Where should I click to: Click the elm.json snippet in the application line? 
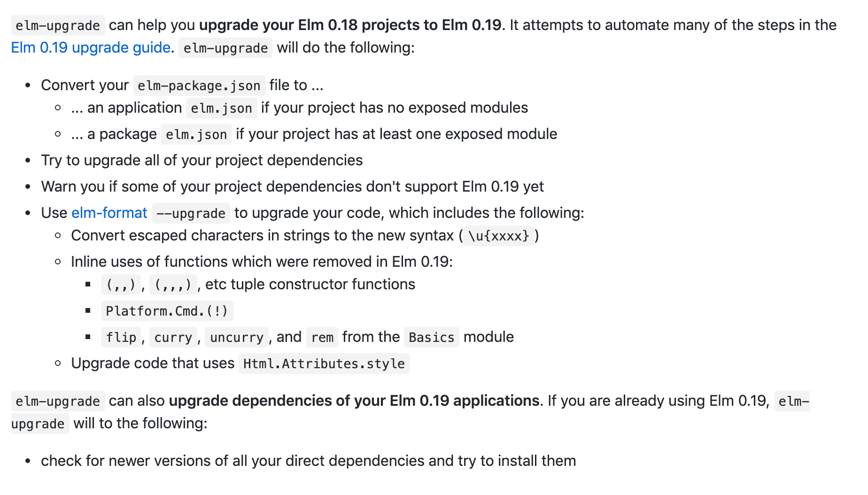[x=222, y=108]
